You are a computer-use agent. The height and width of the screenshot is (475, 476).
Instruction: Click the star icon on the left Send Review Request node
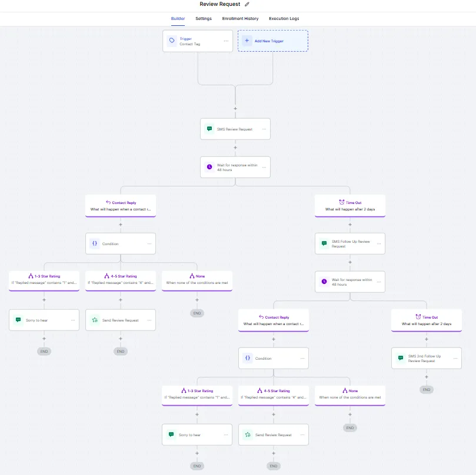(94, 320)
